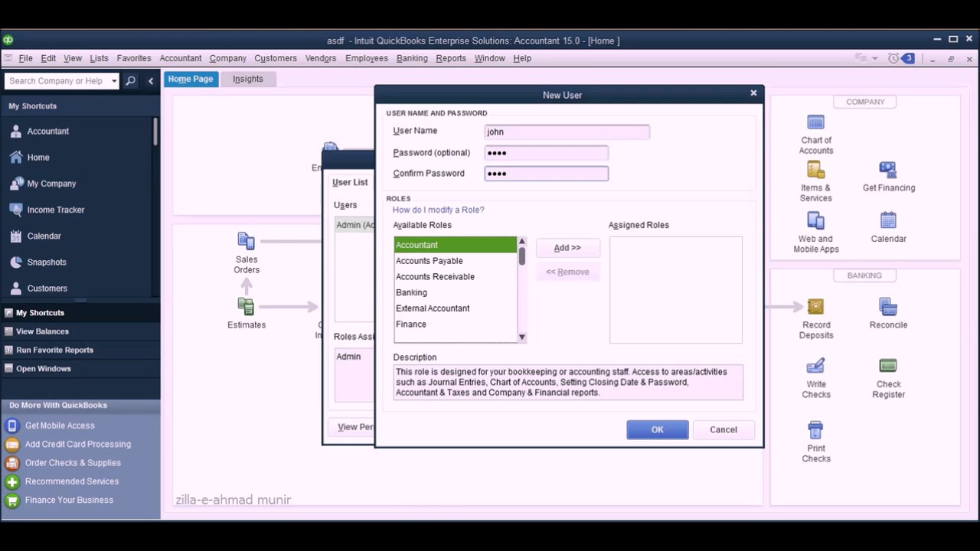Open Company menu
Screen dimensions: 980x551
click(x=227, y=58)
